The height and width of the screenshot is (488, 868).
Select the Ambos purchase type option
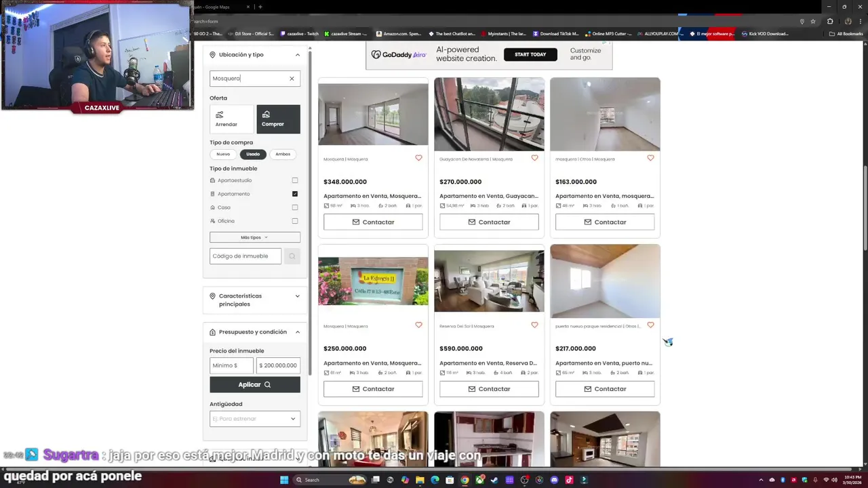click(x=283, y=154)
